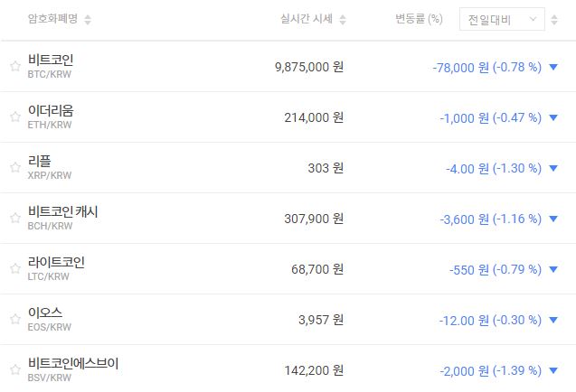Open the 전일대비 dropdown
The image size is (576, 392).
501,19
